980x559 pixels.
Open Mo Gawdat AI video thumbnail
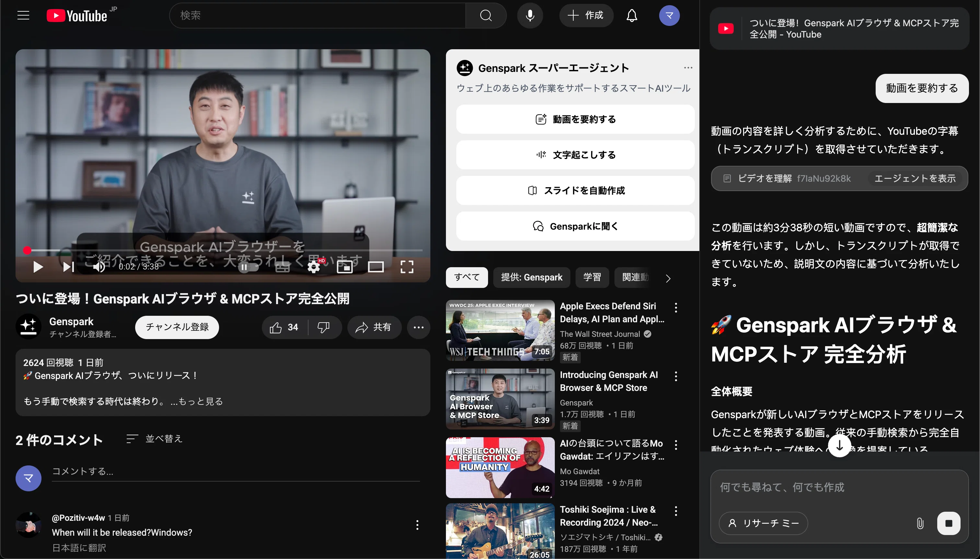pyautogui.click(x=500, y=468)
